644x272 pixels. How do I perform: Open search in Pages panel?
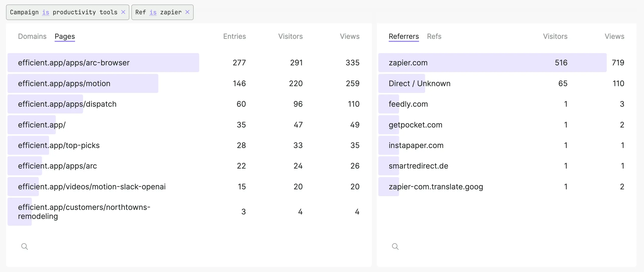[x=25, y=246]
